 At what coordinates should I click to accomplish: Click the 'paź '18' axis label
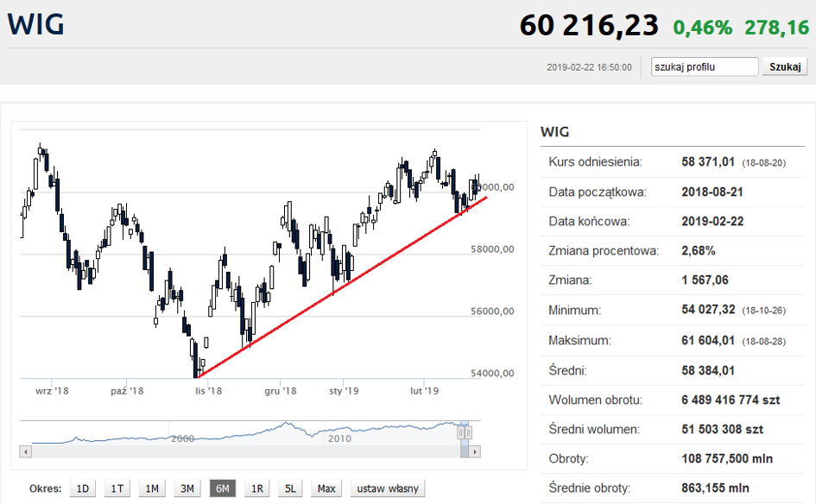click(x=127, y=391)
